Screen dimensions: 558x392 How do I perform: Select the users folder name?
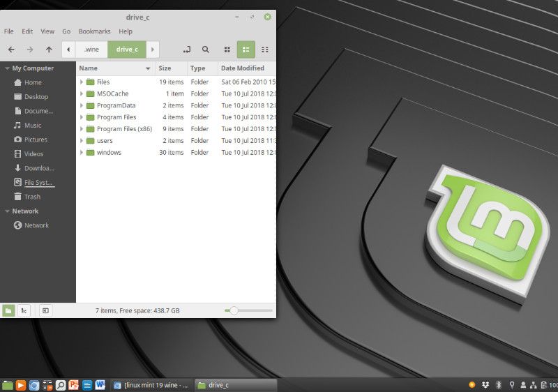[x=105, y=140]
